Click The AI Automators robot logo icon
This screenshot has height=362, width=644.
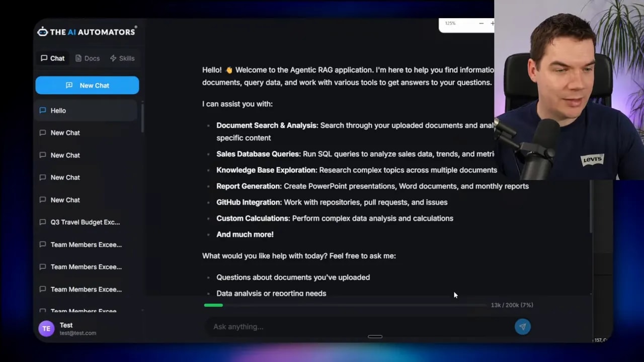coord(43,31)
